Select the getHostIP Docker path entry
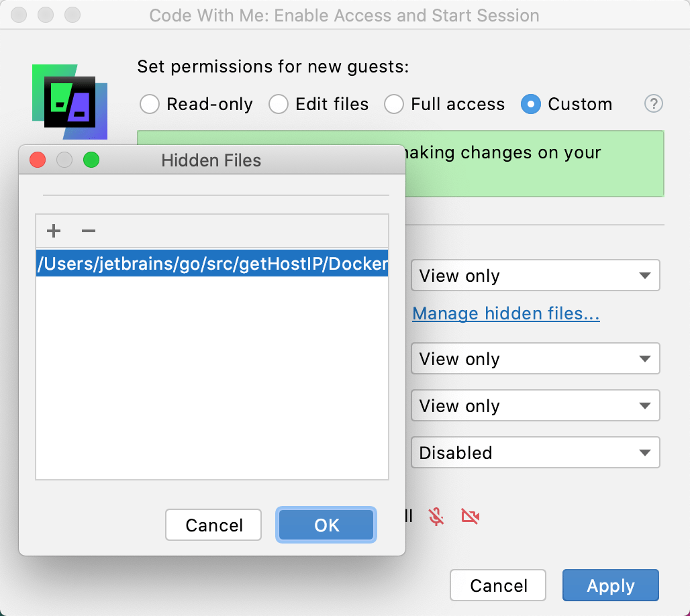The width and height of the screenshot is (690, 616). [212, 264]
